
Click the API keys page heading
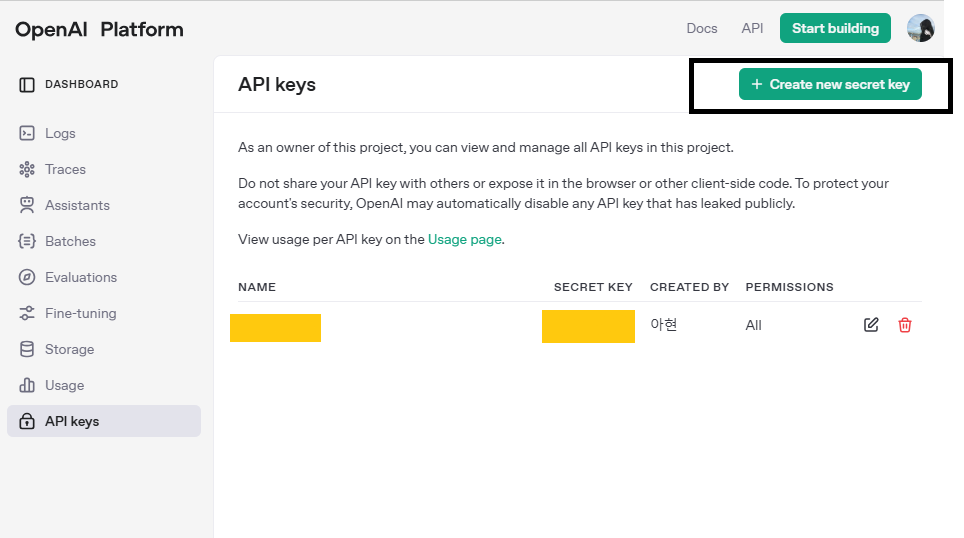coord(277,84)
